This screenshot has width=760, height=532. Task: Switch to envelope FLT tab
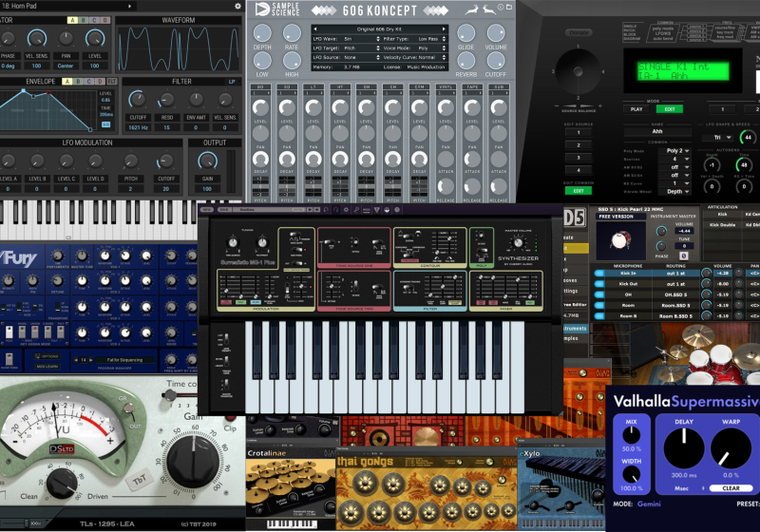(112, 82)
